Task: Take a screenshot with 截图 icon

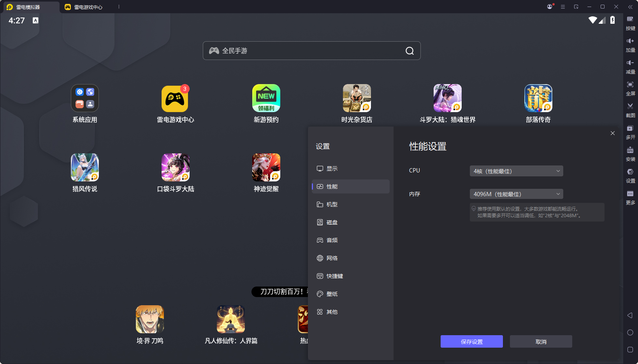Action: coord(630,110)
